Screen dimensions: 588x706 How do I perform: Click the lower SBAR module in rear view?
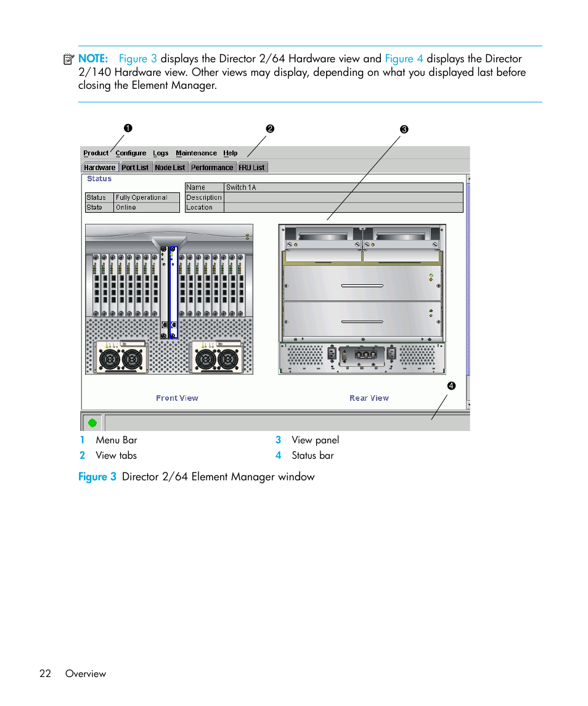pyautogui.click(x=362, y=319)
